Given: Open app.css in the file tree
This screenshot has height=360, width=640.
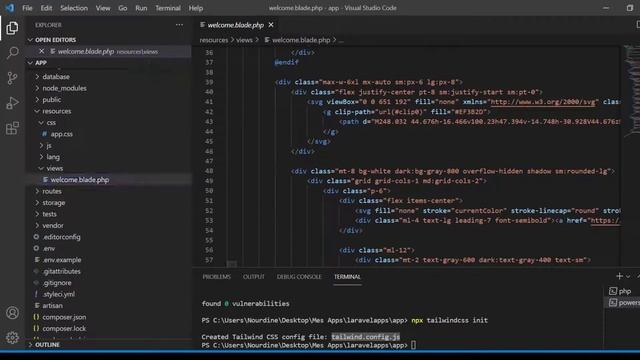Looking at the screenshot, I should 61,134.
